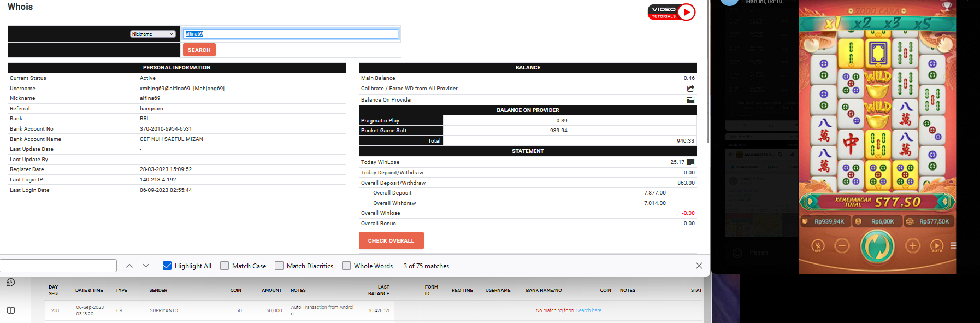The height and width of the screenshot is (323, 980).
Task: Select provider total 940.33
Action: click(686, 141)
